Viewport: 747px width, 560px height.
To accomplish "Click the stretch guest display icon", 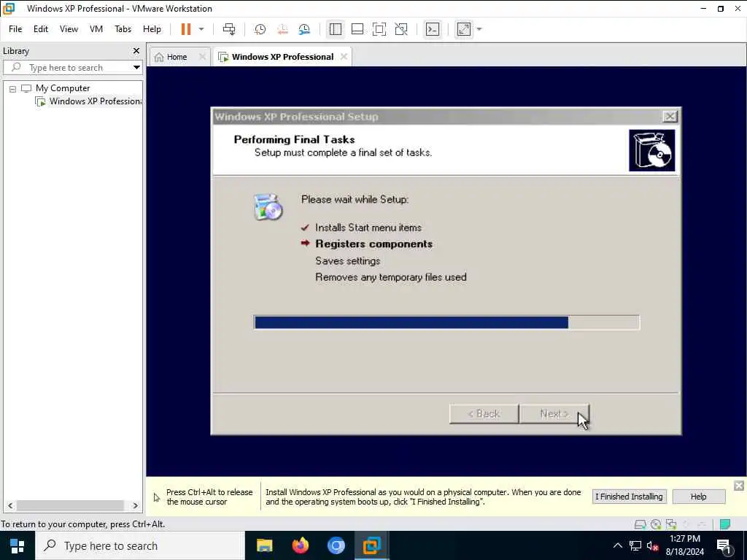I will [464, 29].
